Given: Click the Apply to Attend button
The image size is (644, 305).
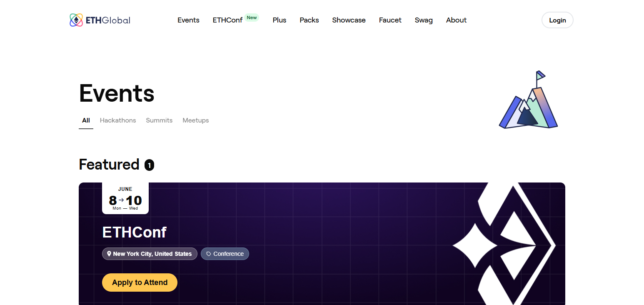Looking at the screenshot, I should click(x=140, y=282).
